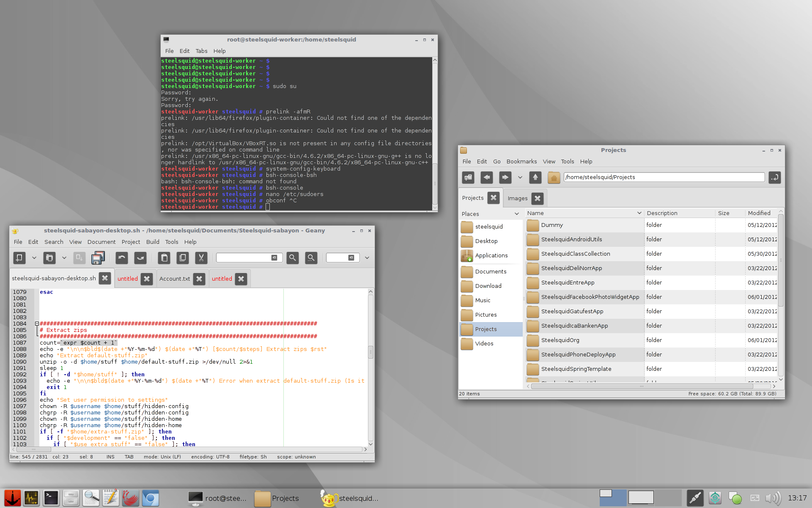
Task: Select Videos in the Places sidebar
Action: (x=491, y=343)
